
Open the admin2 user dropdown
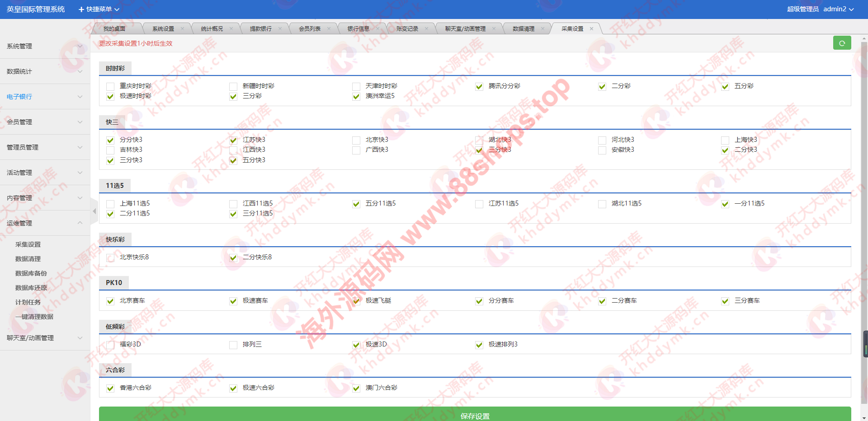(x=838, y=9)
